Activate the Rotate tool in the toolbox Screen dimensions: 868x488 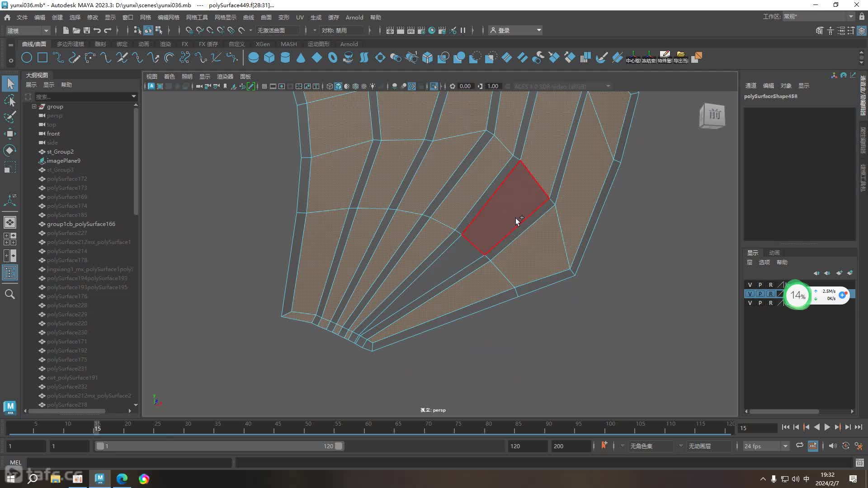10,150
